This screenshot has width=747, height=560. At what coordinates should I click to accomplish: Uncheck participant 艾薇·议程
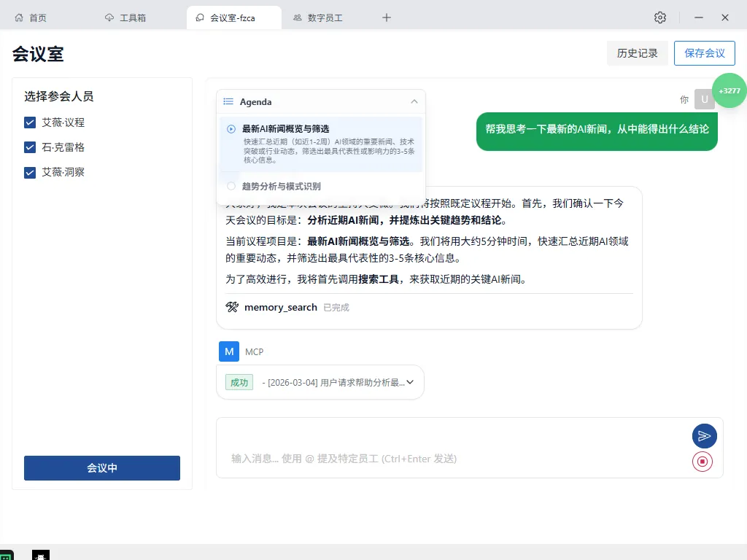pos(30,122)
